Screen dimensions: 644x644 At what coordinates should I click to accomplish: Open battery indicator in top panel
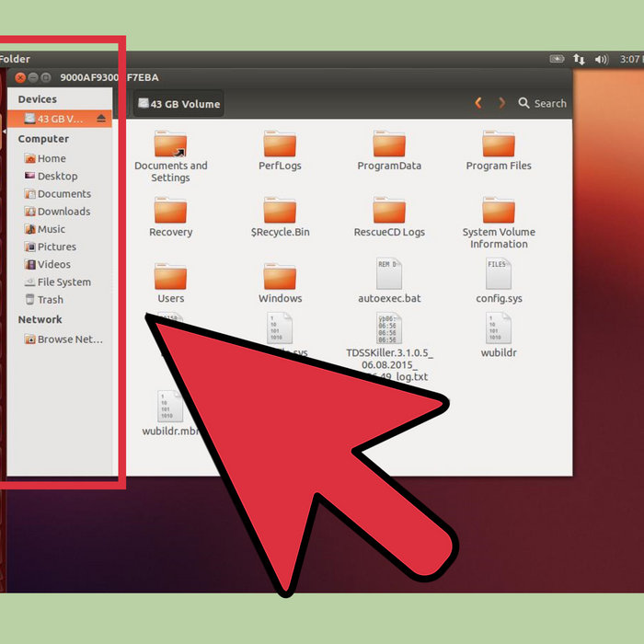tap(557, 59)
